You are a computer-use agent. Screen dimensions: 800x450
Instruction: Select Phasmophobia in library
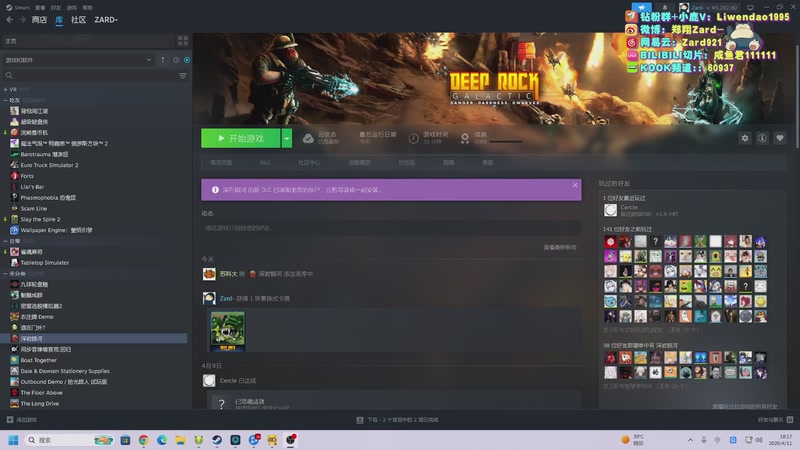(x=48, y=197)
